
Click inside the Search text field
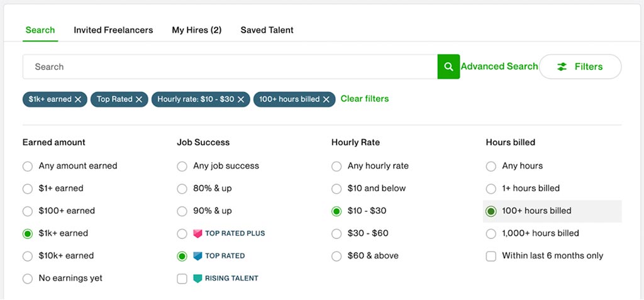click(230, 67)
